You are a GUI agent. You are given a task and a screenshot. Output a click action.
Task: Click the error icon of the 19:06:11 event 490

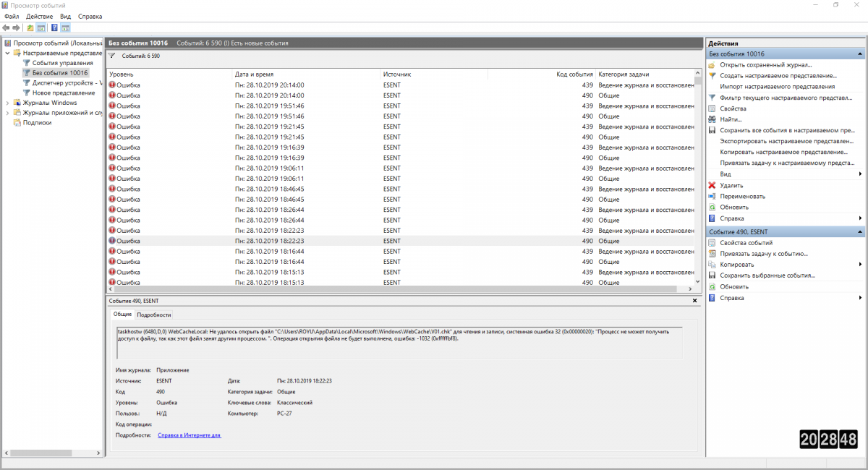[x=112, y=179]
